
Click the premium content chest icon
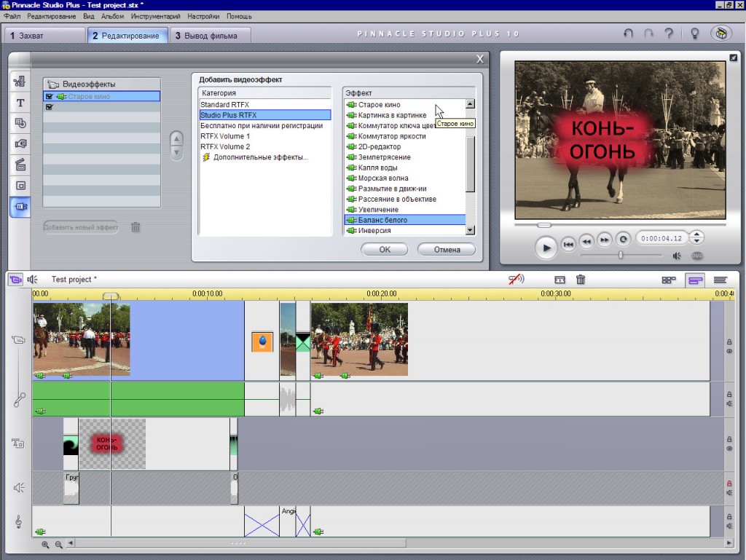(721, 33)
